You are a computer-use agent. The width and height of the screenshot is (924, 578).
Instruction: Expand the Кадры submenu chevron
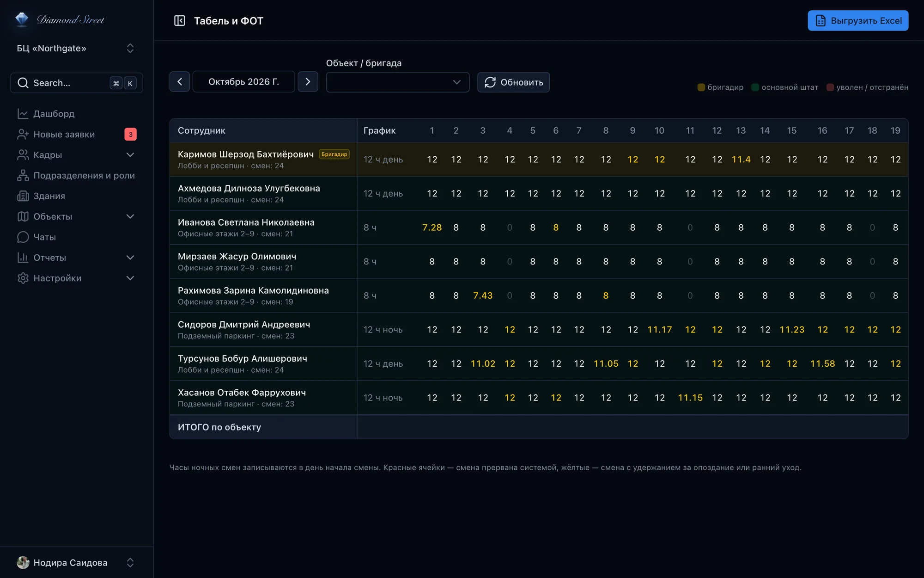click(130, 155)
